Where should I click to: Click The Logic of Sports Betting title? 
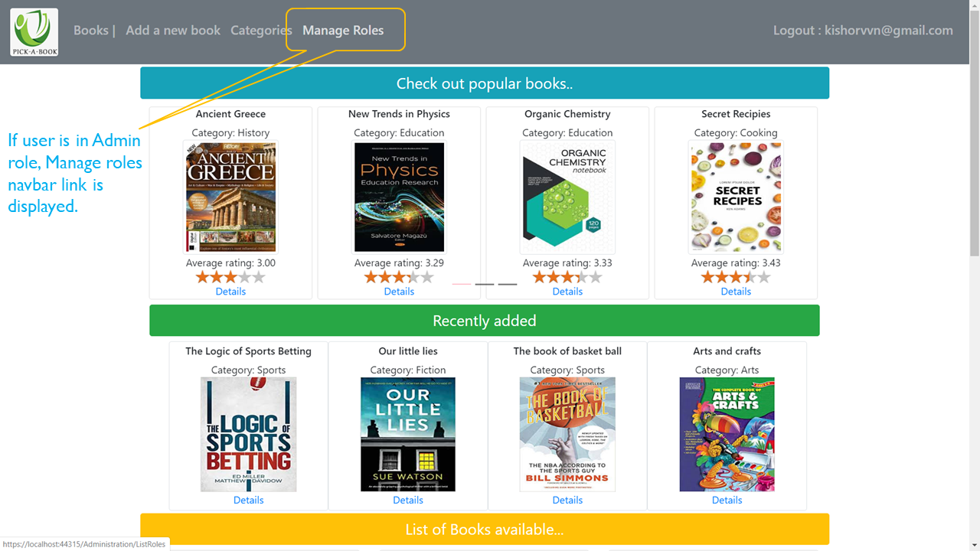pos(248,351)
